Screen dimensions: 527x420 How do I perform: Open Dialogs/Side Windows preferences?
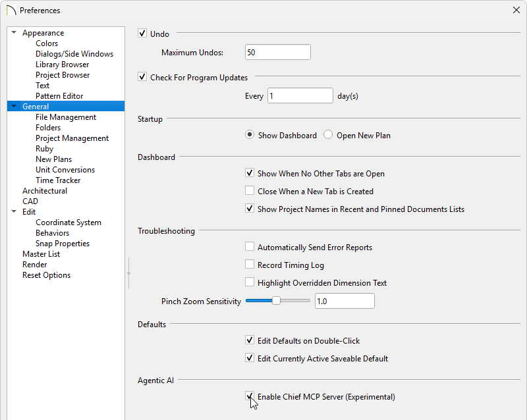pyautogui.click(x=74, y=54)
